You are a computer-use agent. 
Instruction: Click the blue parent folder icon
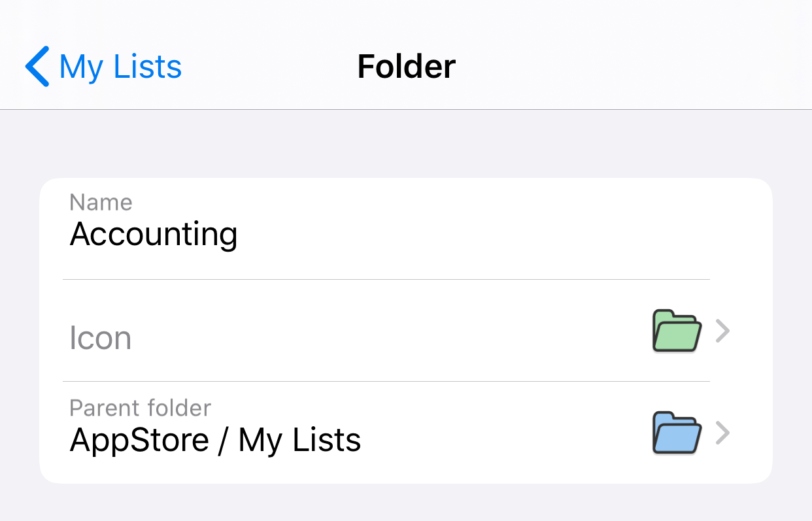click(x=677, y=433)
